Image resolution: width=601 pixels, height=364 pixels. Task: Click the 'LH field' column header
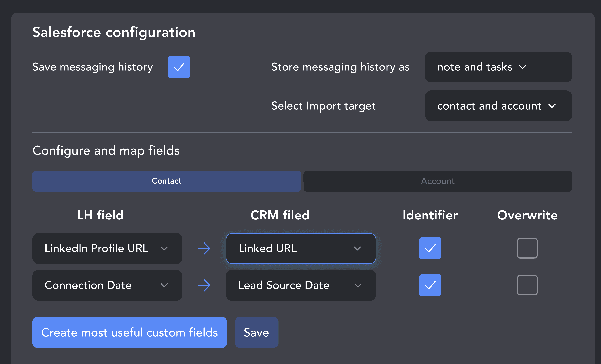tap(100, 215)
